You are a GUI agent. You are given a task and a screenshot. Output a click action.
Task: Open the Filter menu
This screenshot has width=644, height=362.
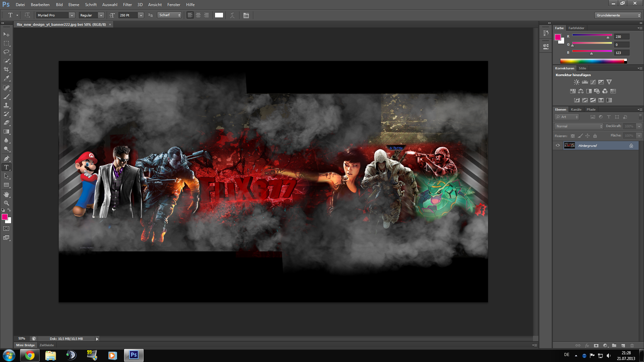click(x=127, y=5)
